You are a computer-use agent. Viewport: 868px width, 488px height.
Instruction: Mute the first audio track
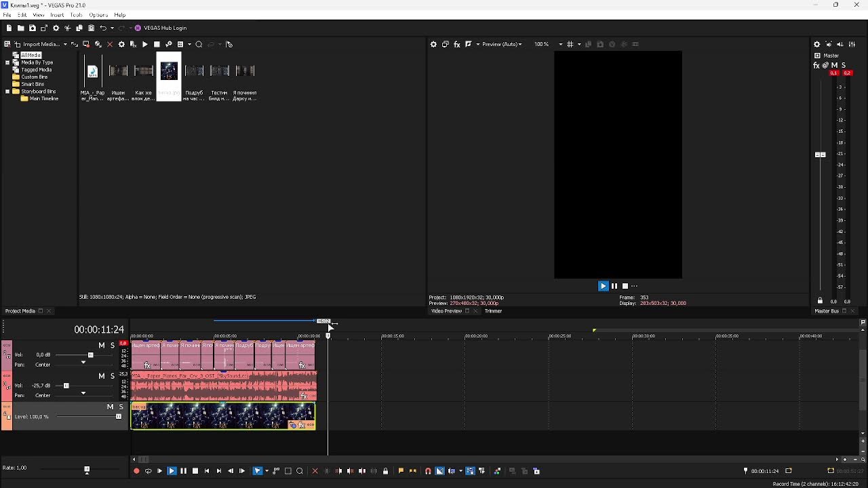pos(102,346)
